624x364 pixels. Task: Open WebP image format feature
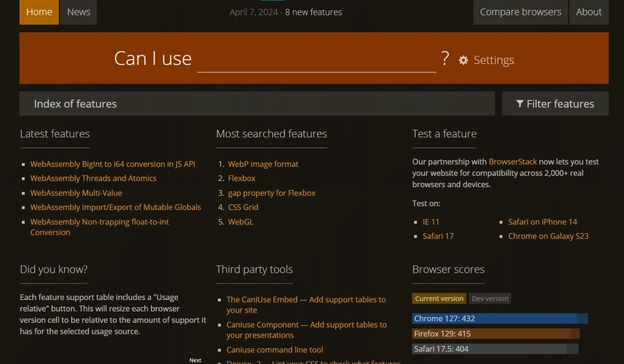(263, 164)
